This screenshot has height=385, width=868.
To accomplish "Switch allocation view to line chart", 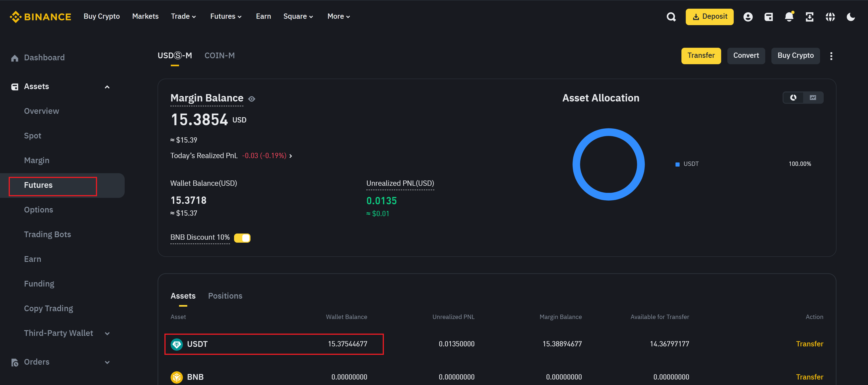I will point(813,98).
